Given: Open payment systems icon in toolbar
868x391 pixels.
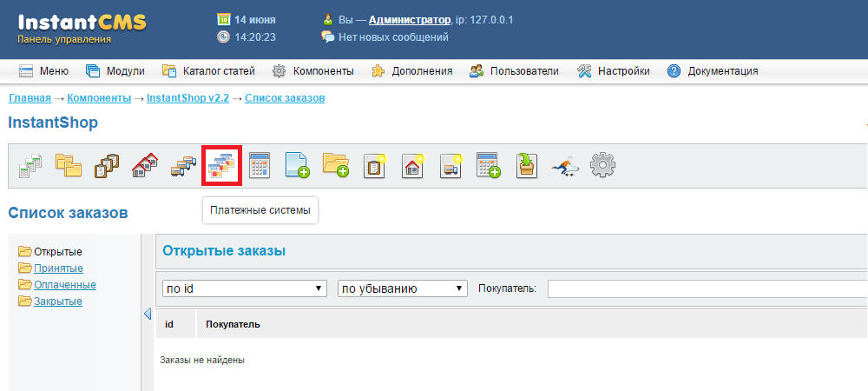Looking at the screenshot, I should [221, 165].
